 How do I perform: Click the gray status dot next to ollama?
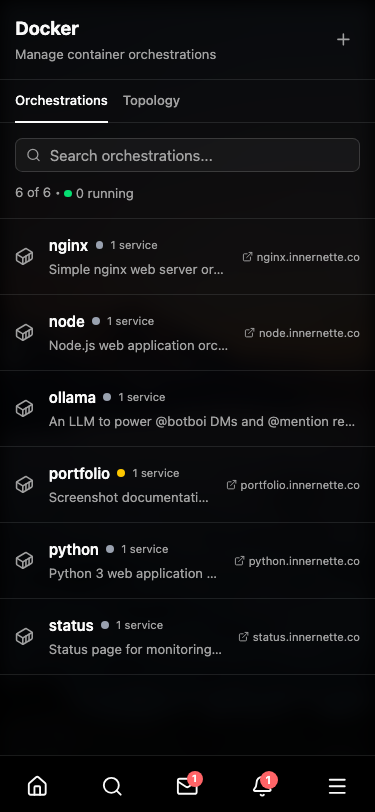[107, 397]
